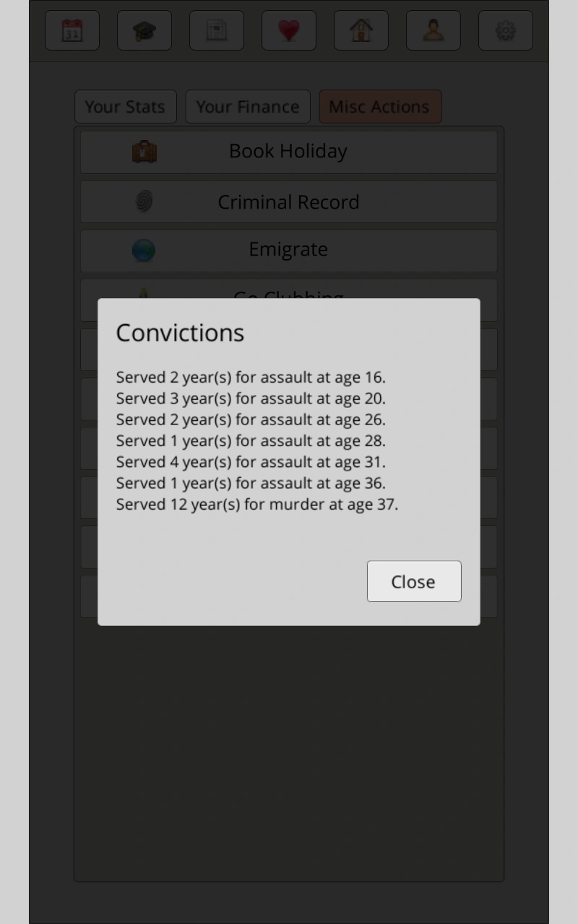Close the Convictions dialog
The image size is (578, 924).
coord(413,581)
